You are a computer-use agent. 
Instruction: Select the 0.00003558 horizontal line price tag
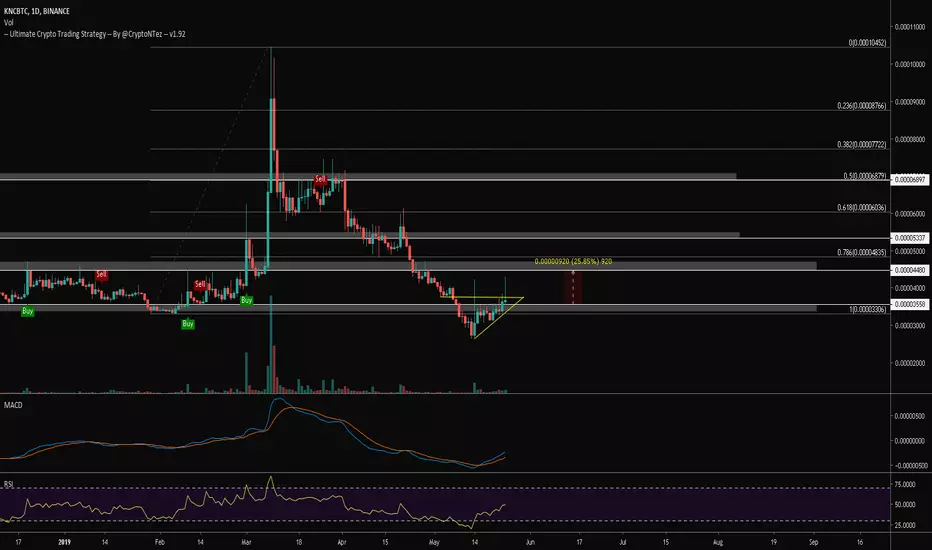(910, 304)
